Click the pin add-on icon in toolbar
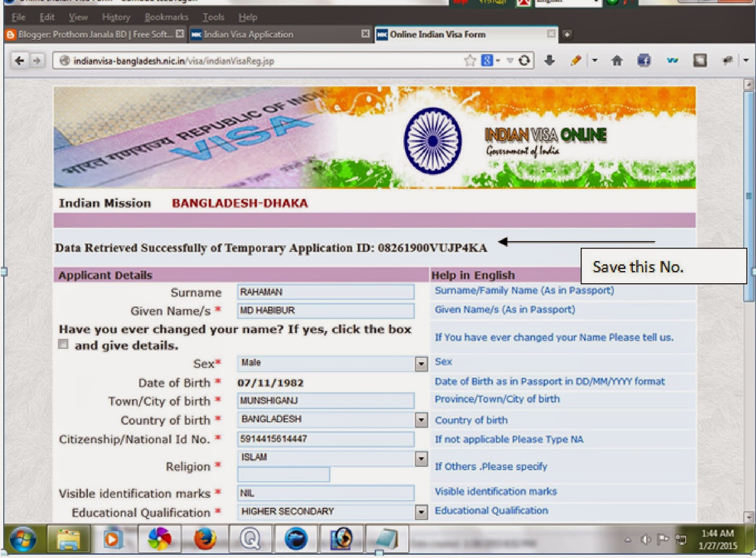 [x=728, y=60]
